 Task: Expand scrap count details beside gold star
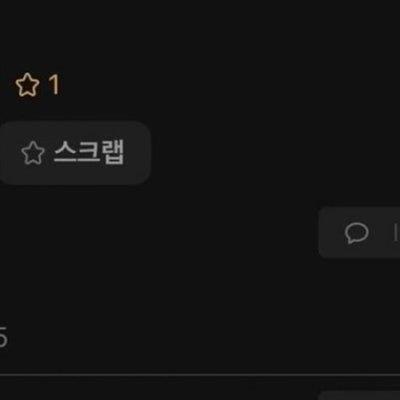click(x=54, y=85)
